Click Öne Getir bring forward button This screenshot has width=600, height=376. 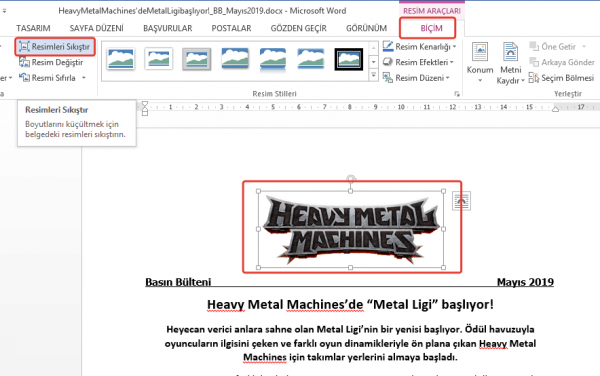coord(553,47)
